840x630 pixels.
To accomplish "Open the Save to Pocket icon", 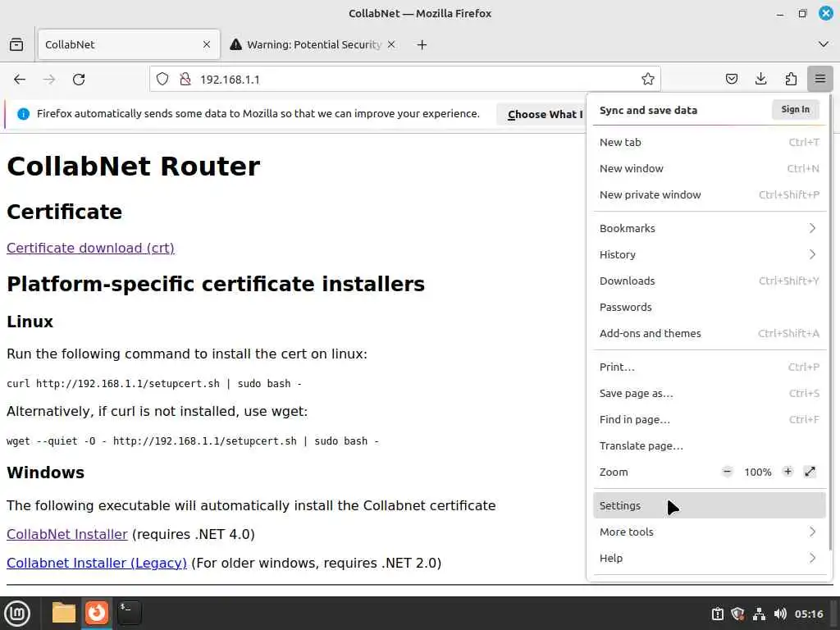I will tap(731, 80).
